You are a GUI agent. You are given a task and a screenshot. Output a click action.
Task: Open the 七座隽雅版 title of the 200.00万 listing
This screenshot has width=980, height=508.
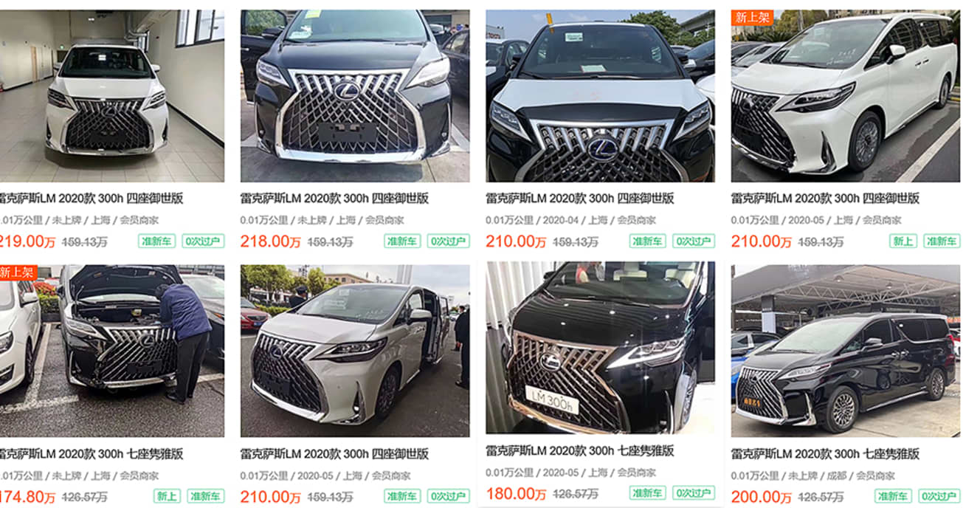[825, 453]
